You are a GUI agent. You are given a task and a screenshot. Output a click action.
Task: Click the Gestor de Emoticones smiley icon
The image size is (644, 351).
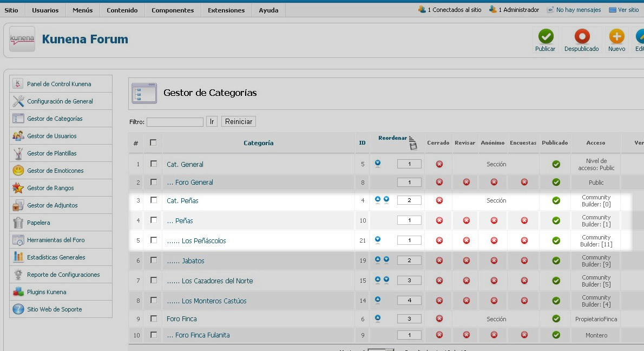[18, 170]
